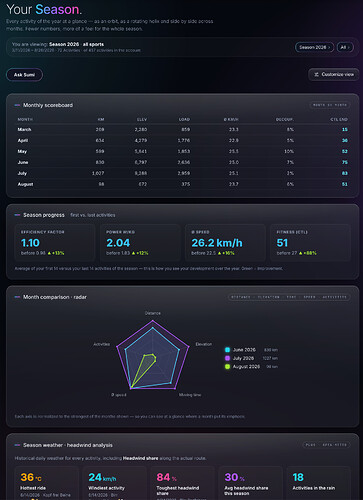
Task: Click the radar chart tag pill
Action: 289,297
